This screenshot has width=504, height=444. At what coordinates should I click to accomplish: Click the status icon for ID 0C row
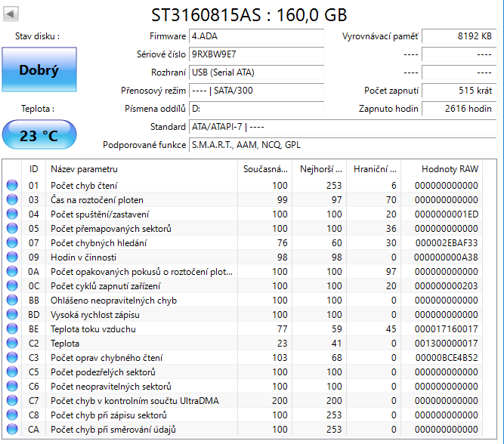tap(12, 286)
